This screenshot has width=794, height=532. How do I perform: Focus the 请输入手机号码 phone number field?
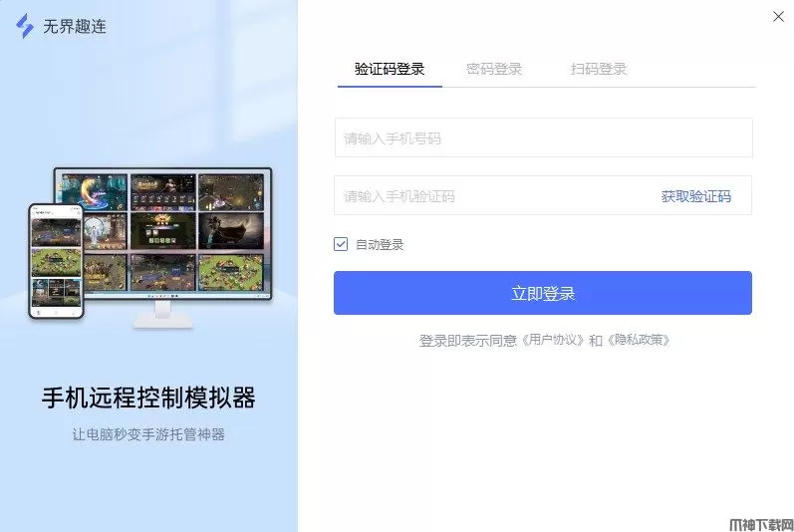coord(543,137)
